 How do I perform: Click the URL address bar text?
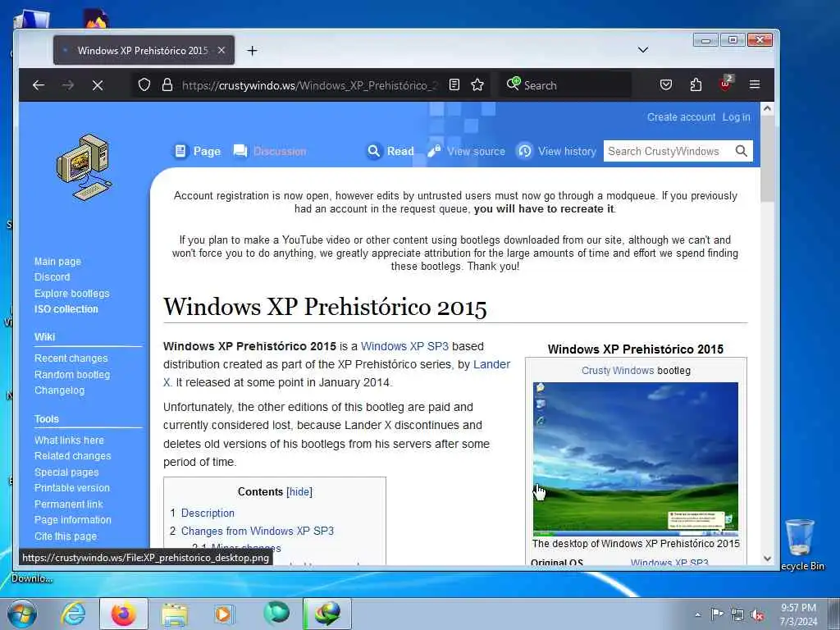(309, 85)
